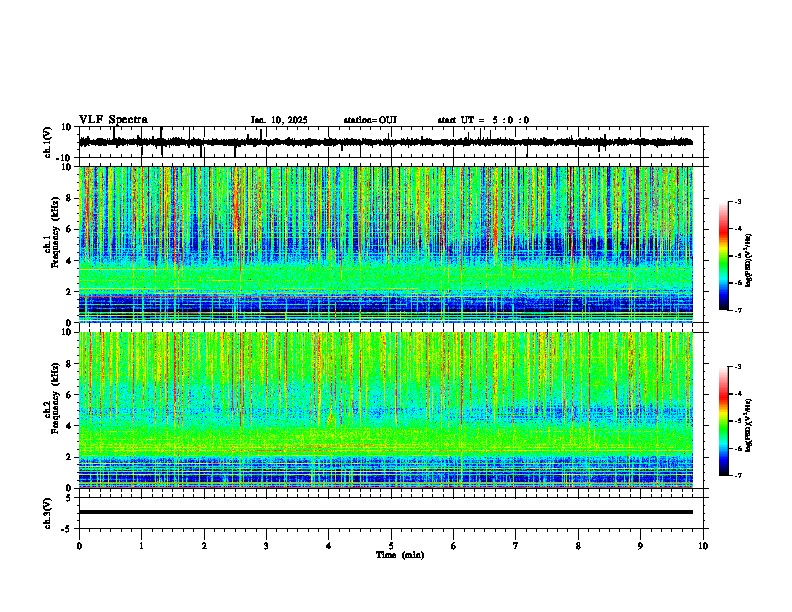Select time axis tick label "4"

tap(329, 546)
